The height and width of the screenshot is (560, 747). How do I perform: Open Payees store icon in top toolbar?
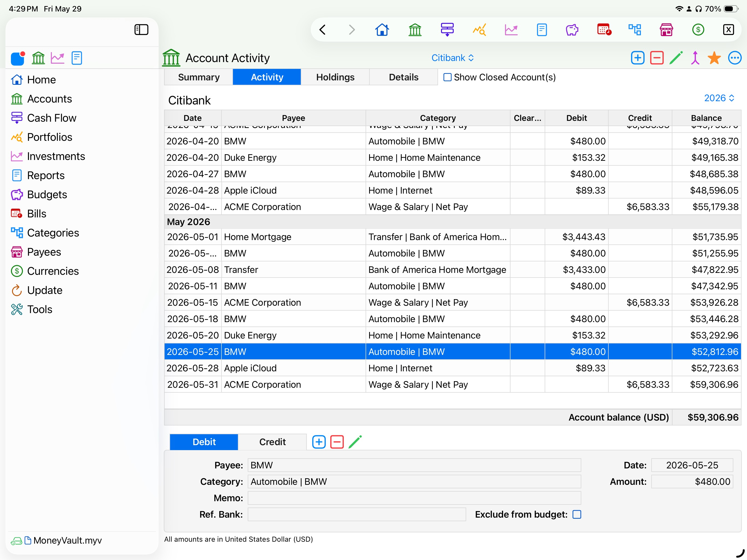point(666,30)
